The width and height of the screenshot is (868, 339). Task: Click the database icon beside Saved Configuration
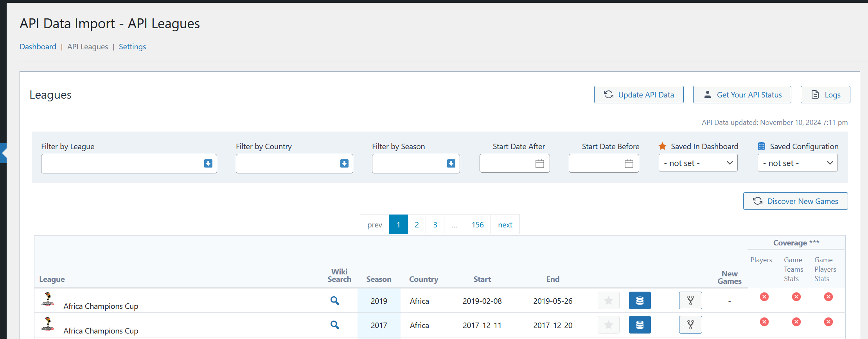coord(761,146)
